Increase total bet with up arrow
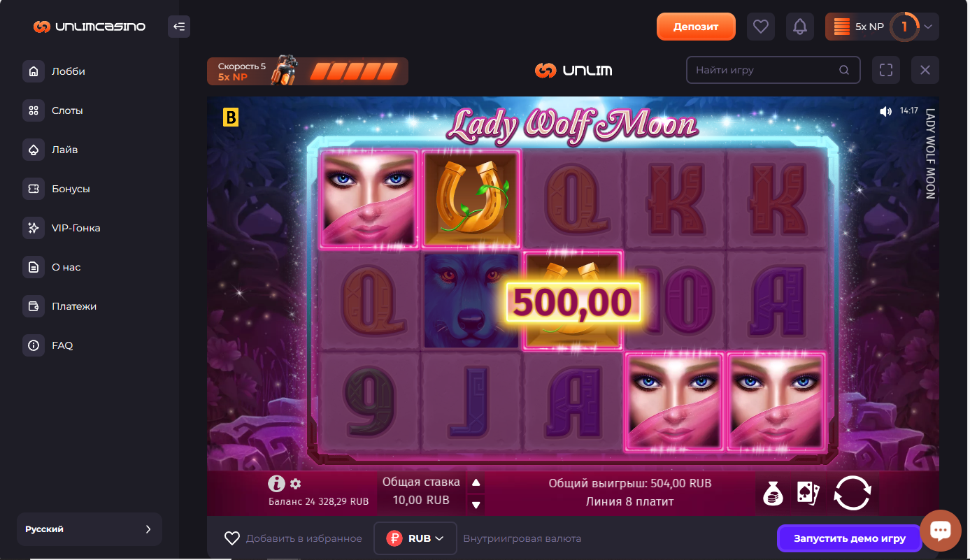970x560 pixels. [x=476, y=482]
